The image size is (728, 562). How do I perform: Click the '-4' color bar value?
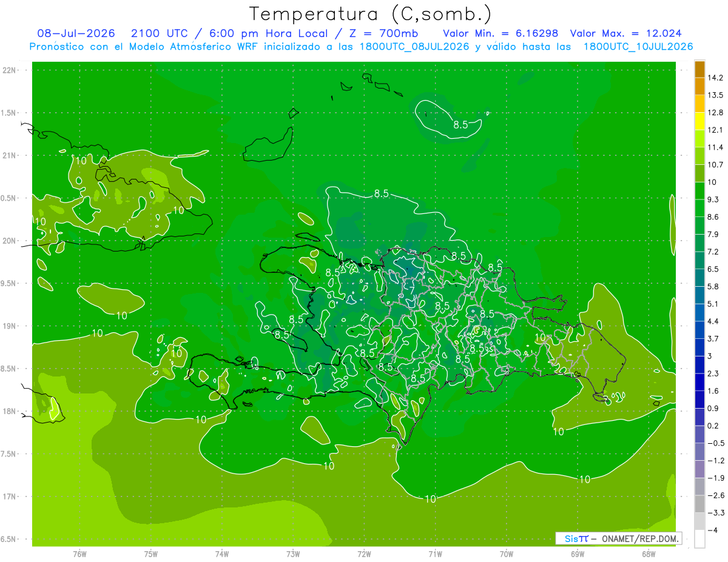(x=712, y=530)
